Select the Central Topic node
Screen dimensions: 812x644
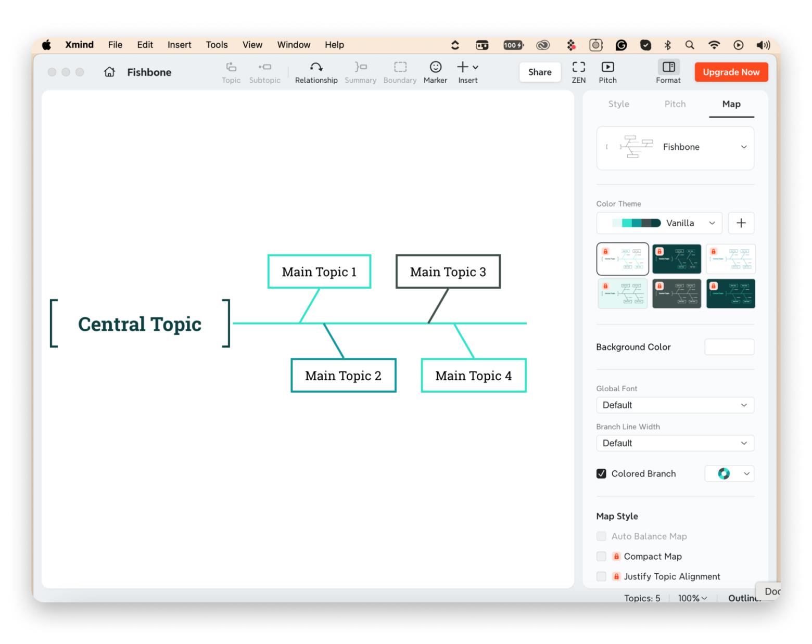[x=139, y=324]
